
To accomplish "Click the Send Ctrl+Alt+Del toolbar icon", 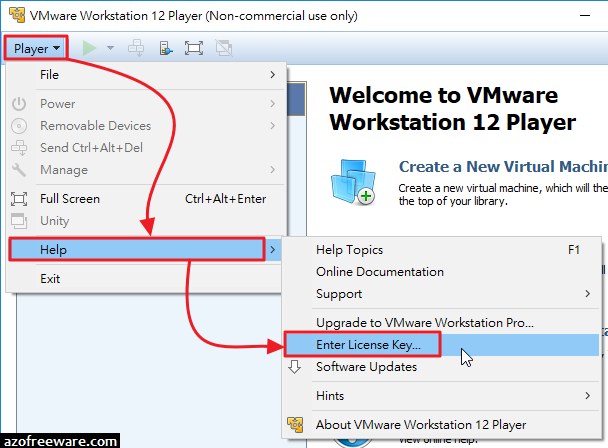I will 136,48.
